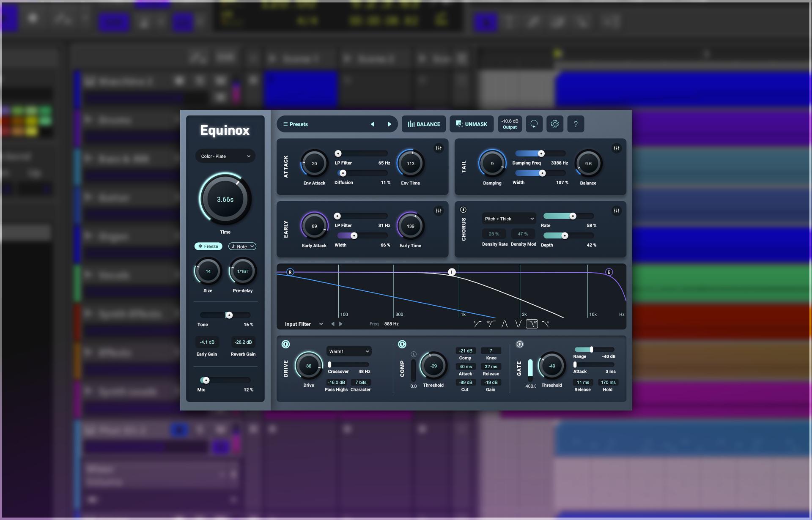This screenshot has height=520, width=812.
Task: Click the Reverb Gain value field
Action: point(243,342)
